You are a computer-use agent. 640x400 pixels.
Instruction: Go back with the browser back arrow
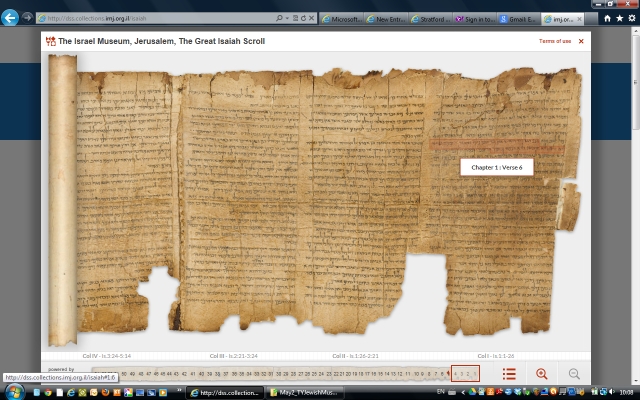click(x=10, y=18)
